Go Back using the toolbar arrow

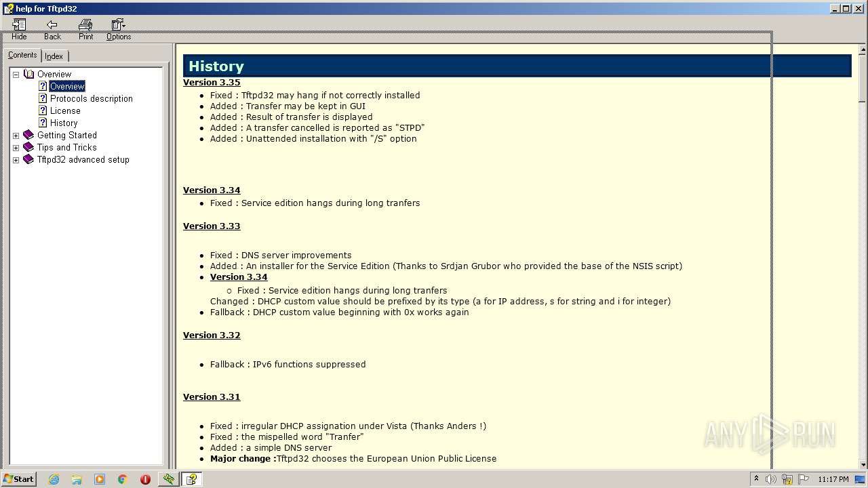tap(52, 29)
